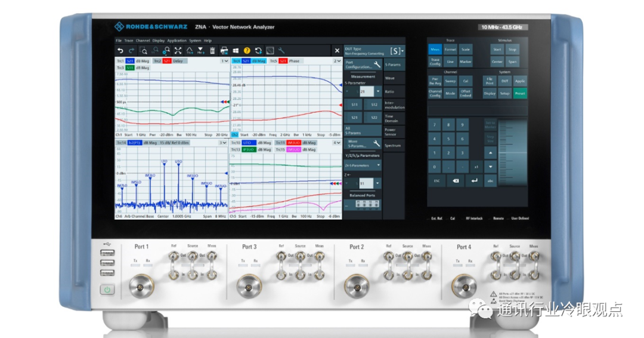Select the Trc1 S21 dB Mag trace label
Screen dimensions: 644x338
pyautogui.click(x=134, y=61)
